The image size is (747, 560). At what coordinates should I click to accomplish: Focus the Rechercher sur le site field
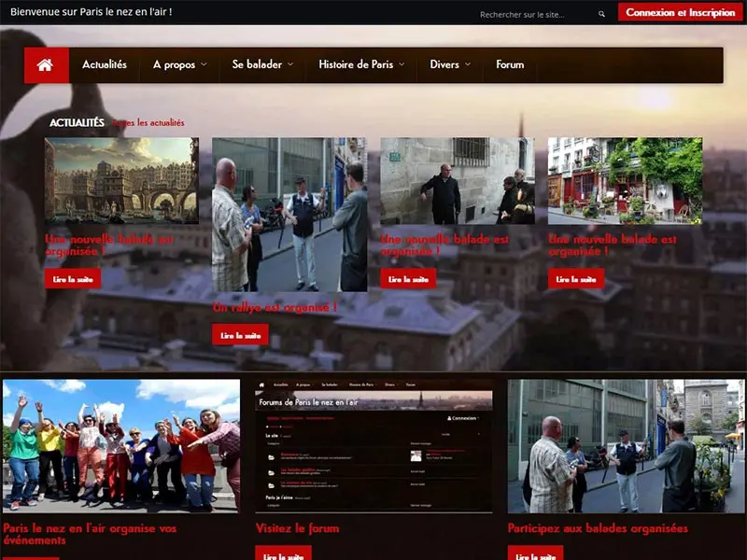532,15
